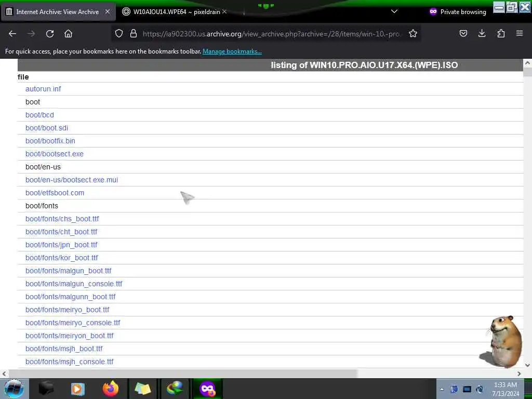Click the address bar URL field

click(x=271, y=34)
